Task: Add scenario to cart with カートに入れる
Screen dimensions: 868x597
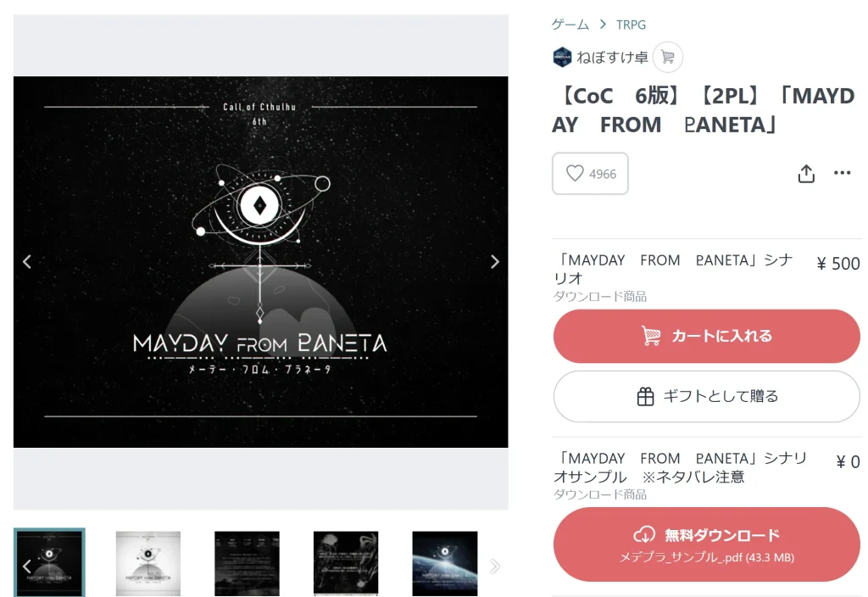Action: [706, 336]
